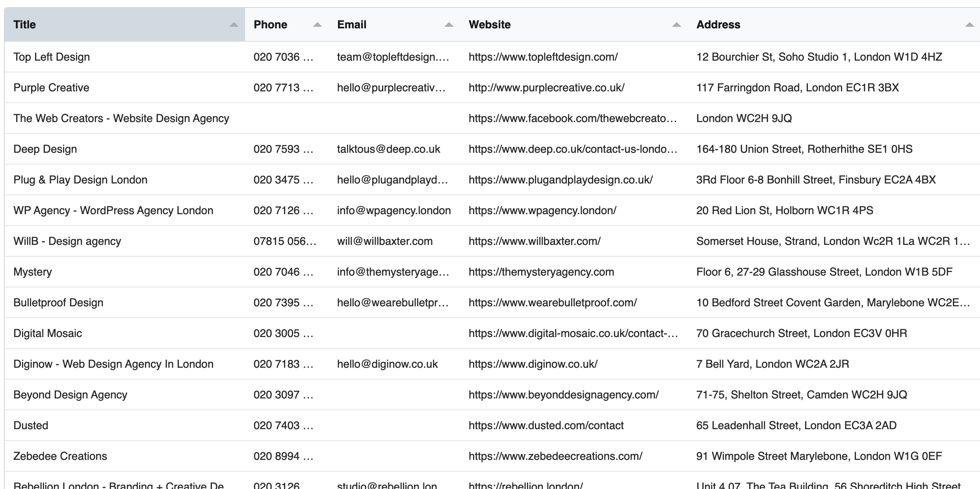Sort Website column using arrow
Screen dimensions: 980x489
pyautogui.click(x=676, y=25)
